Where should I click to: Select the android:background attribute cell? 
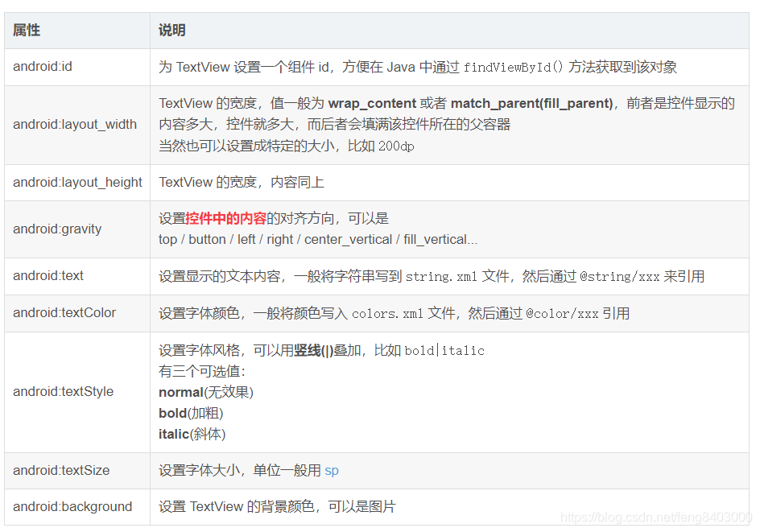click(72, 507)
